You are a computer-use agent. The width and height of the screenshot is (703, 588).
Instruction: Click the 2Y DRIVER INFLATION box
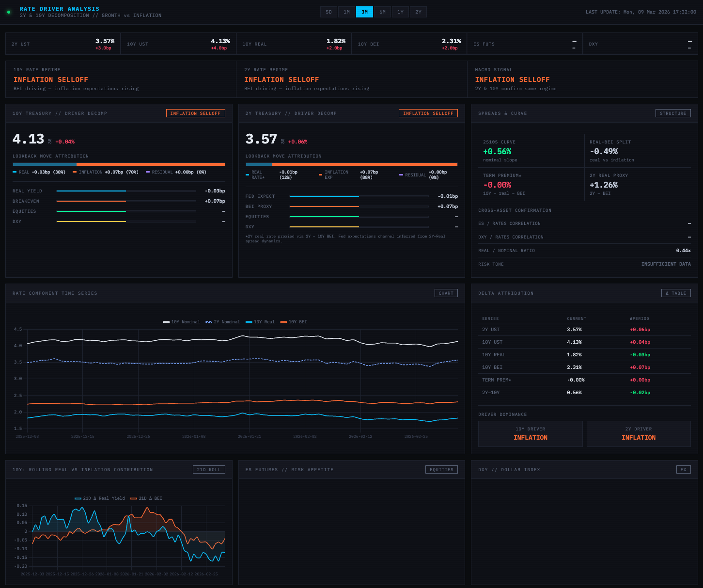[639, 434]
